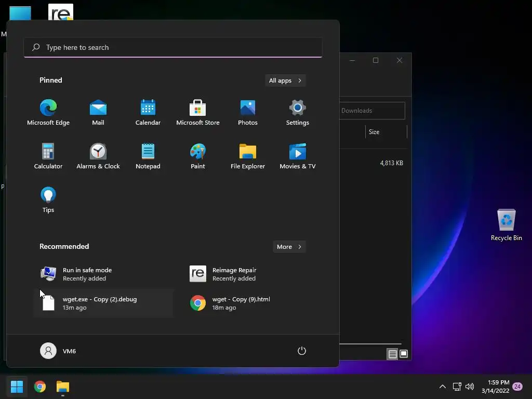Show hidden system tray icons

tap(443, 387)
